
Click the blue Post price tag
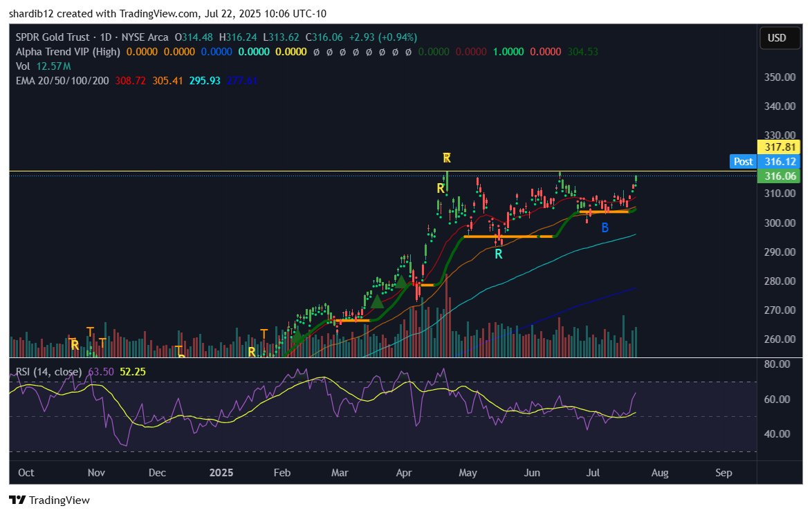[743, 162]
